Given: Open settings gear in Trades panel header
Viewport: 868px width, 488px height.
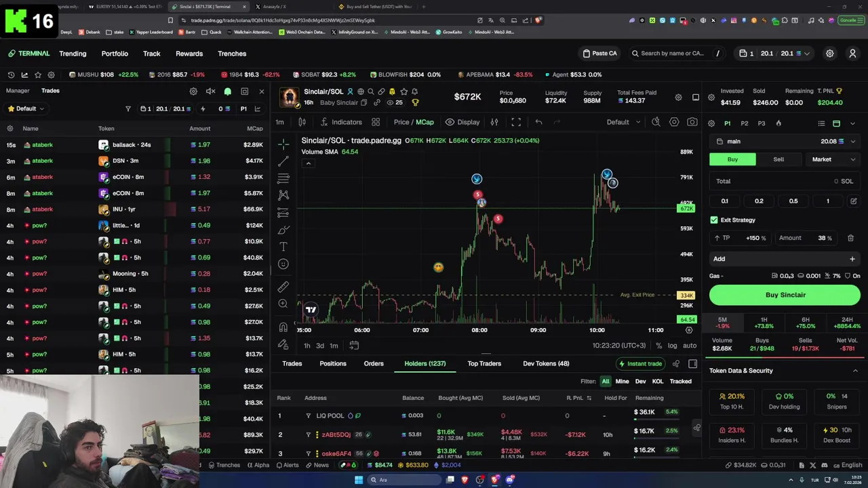Looking at the screenshot, I should pyautogui.click(x=193, y=91).
